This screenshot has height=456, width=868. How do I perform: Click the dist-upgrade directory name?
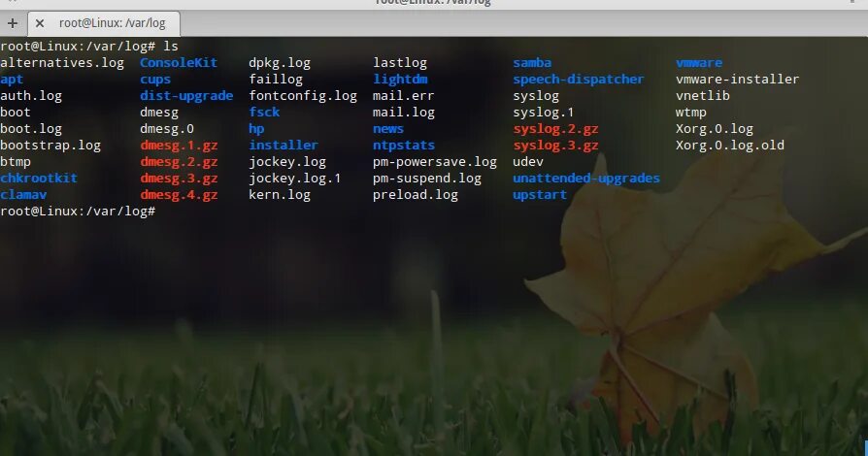(x=186, y=96)
